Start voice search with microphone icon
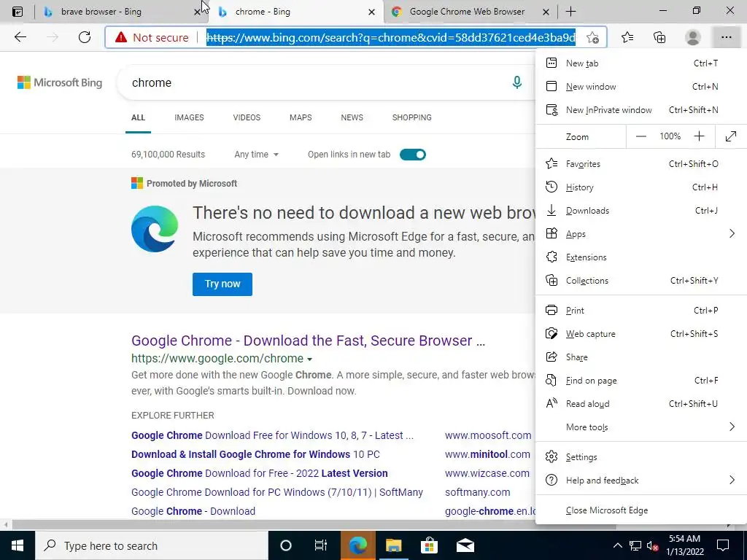The image size is (747, 560). pos(517,82)
